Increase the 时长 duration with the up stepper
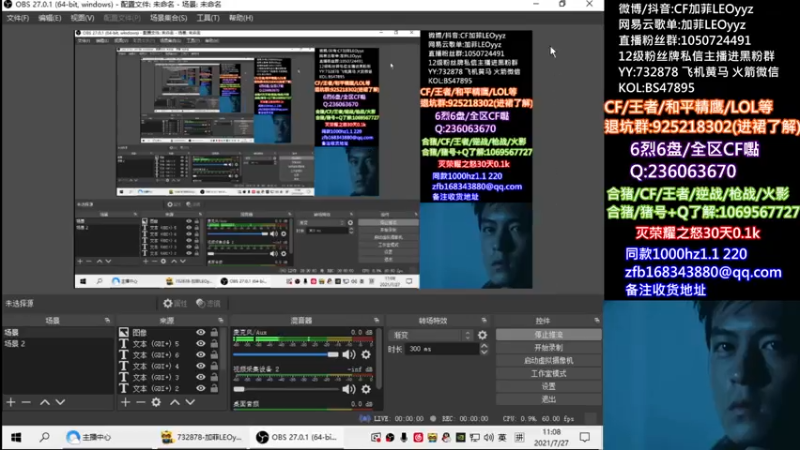Image resolution: width=800 pixels, height=450 pixels. [484, 346]
